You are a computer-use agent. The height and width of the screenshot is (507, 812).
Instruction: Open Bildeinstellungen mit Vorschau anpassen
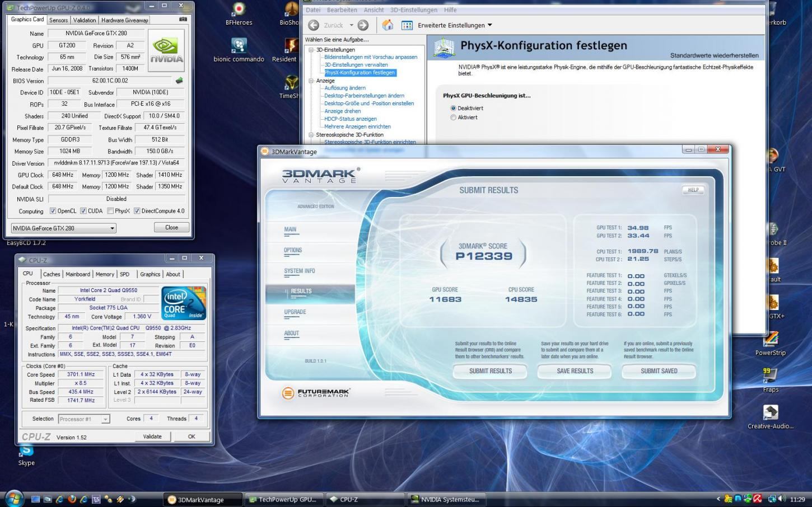pos(371,57)
